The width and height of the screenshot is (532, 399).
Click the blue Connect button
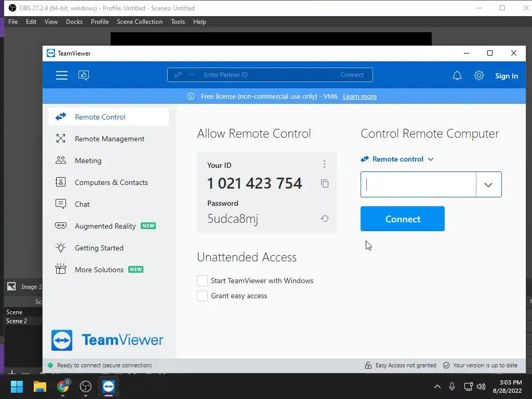[x=403, y=219]
